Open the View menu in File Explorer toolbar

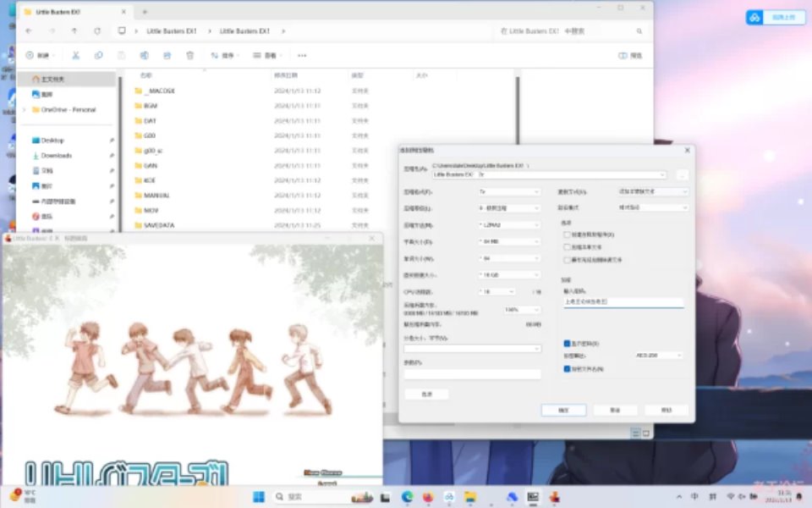click(x=266, y=56)
